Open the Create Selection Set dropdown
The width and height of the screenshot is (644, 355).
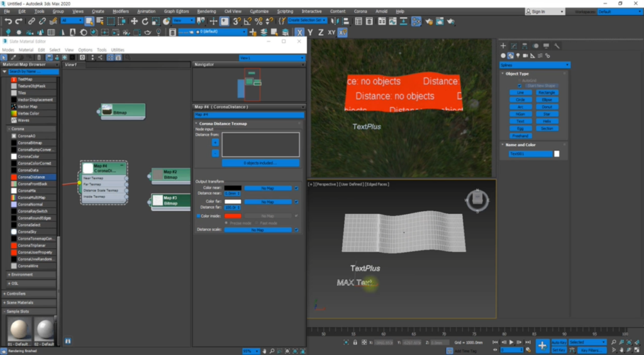pos(307,20)
